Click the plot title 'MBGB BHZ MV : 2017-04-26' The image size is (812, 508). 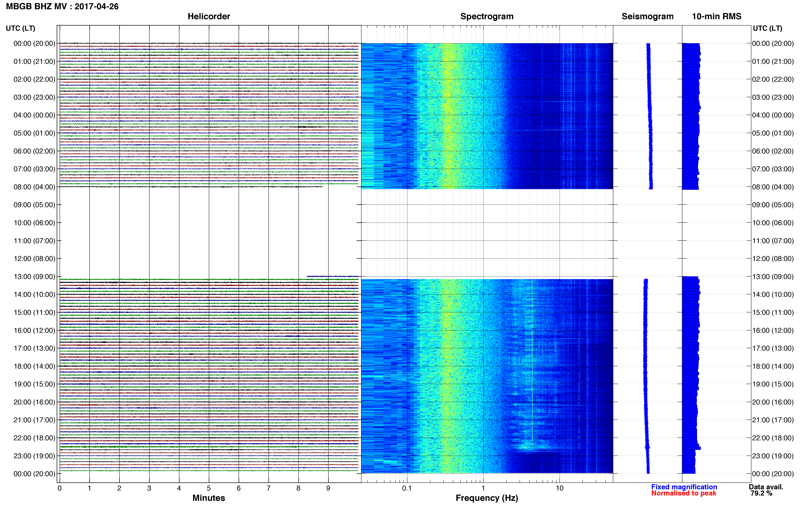coord(62,6)
